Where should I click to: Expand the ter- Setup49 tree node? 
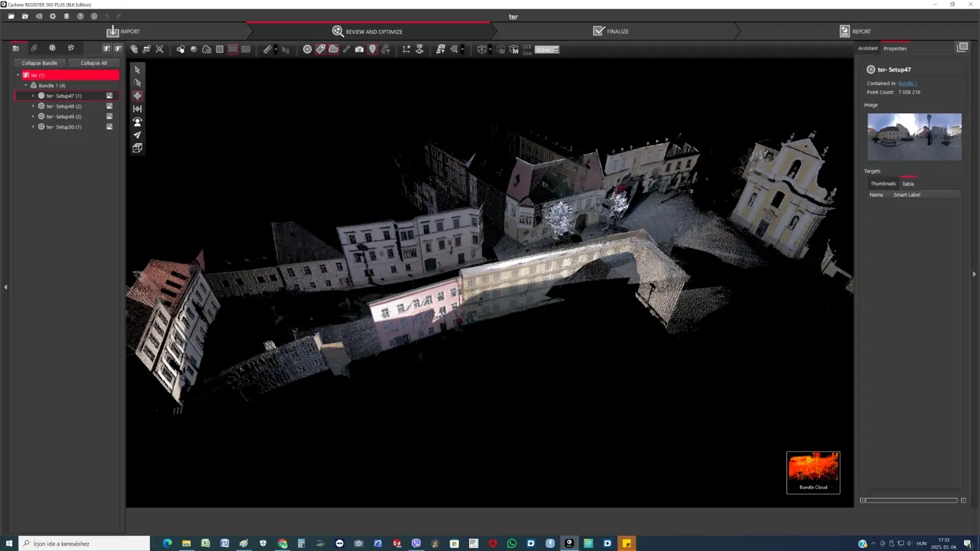click(x=33, y=117)
